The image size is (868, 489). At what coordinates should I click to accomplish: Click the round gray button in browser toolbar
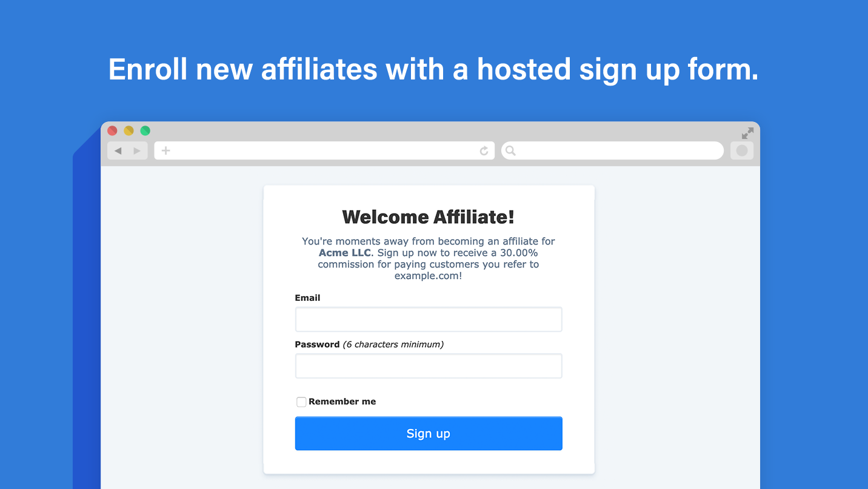point(741,150)
